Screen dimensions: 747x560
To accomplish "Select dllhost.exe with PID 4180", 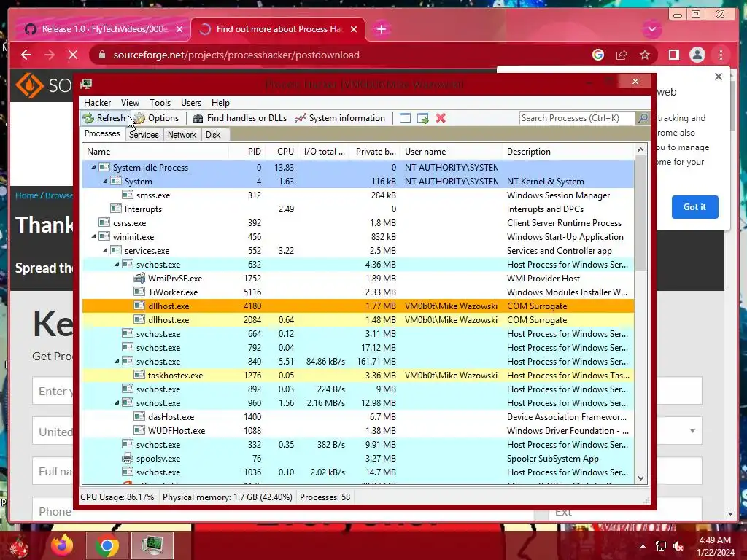I will pos(357,306).
